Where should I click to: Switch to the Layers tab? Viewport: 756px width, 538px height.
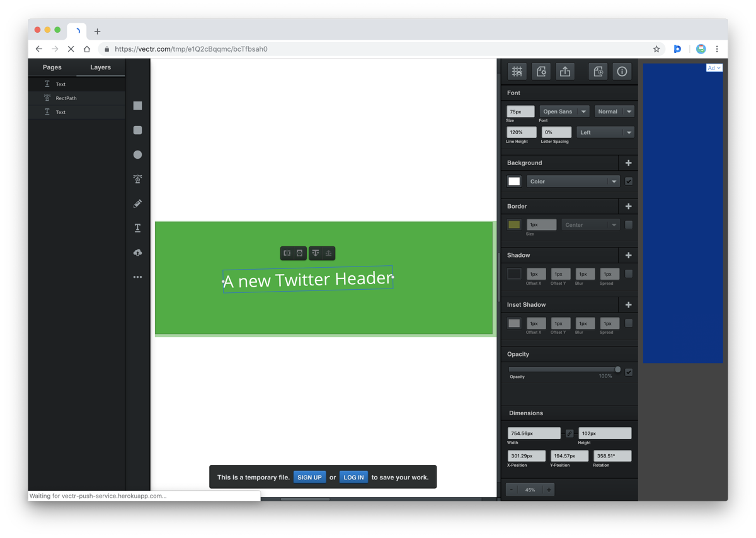coord(100,67)
